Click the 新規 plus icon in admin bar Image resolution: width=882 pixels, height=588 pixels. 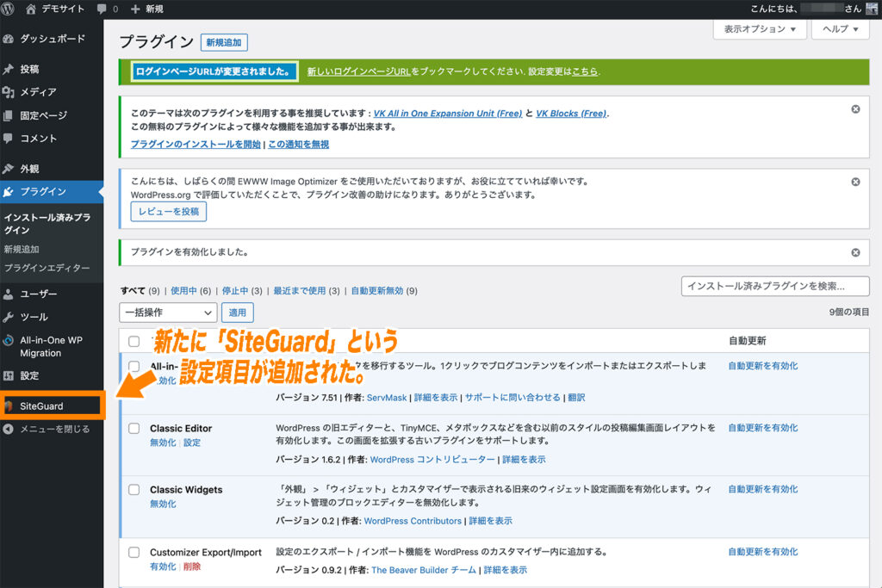click(x=138, y=9)
